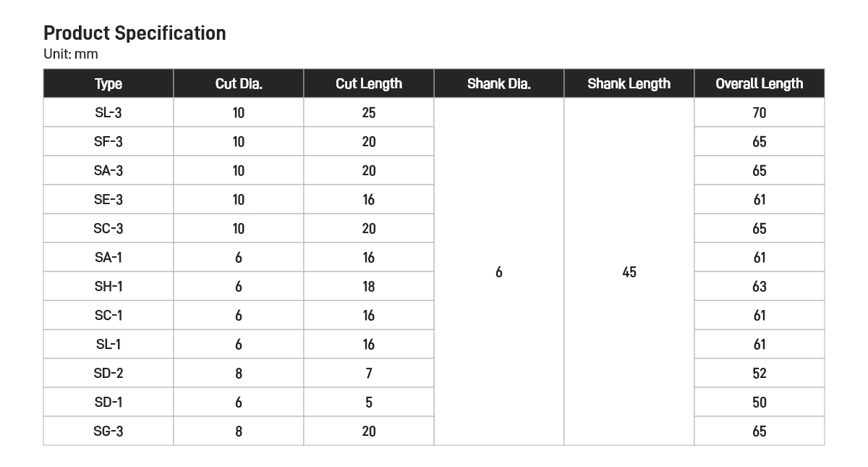Select the Cut Length column header
Screen dimensions: 868x467
pyautogui.click(x=369, y=83)
